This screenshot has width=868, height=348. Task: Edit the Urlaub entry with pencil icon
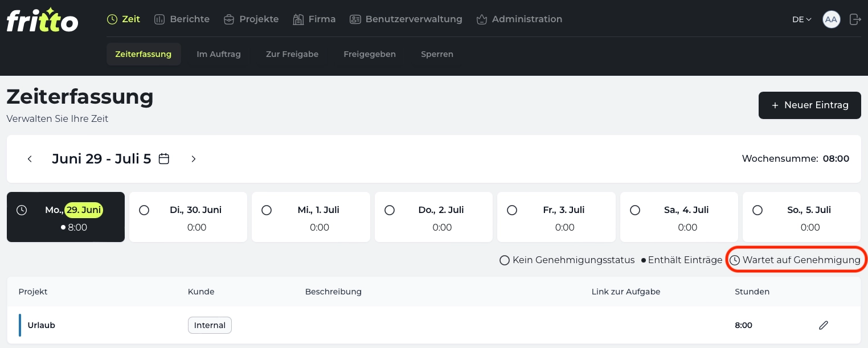[x=823, y=325]
